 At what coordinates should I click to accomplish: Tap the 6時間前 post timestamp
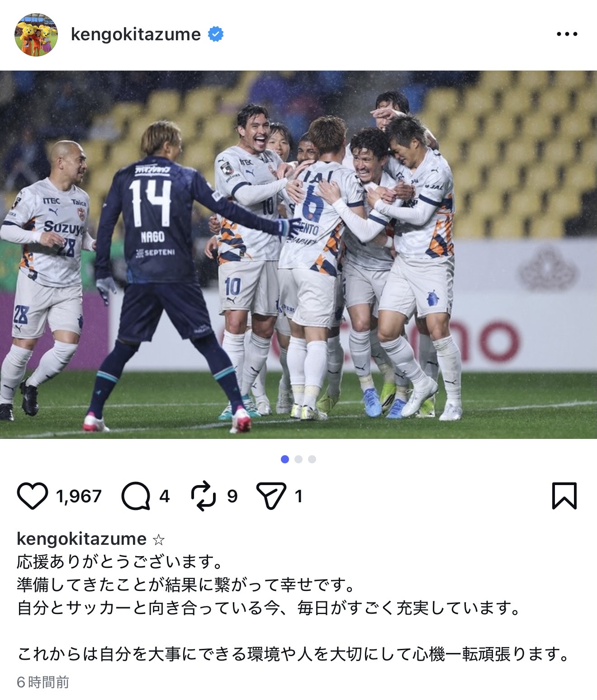(43, 682)
